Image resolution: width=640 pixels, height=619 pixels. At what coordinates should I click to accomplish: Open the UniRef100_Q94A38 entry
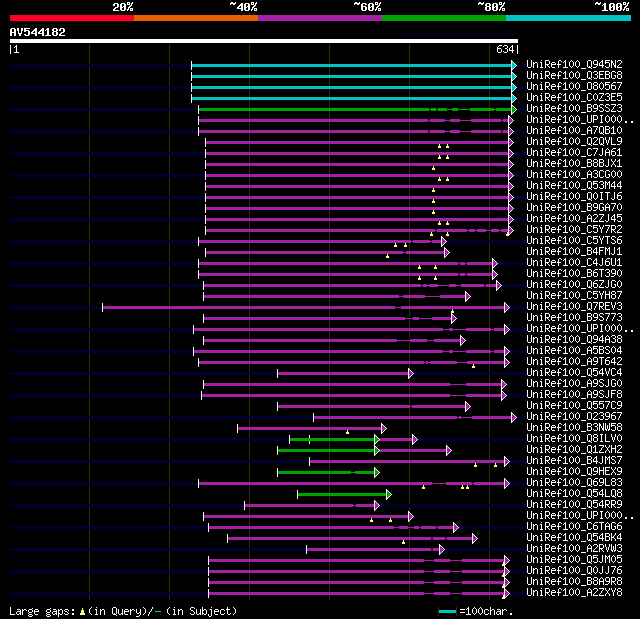pos(574,340)
